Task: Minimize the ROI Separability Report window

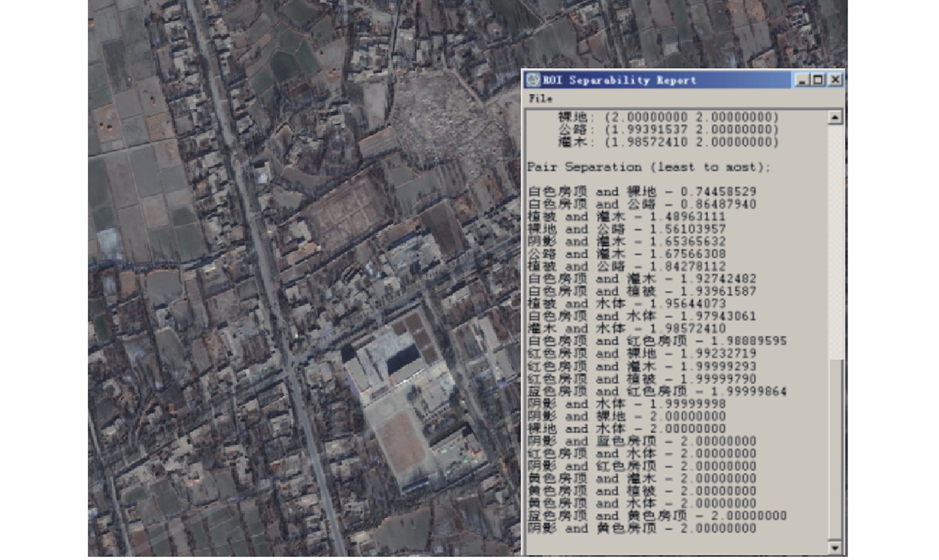Action: (x=801, y=80)
